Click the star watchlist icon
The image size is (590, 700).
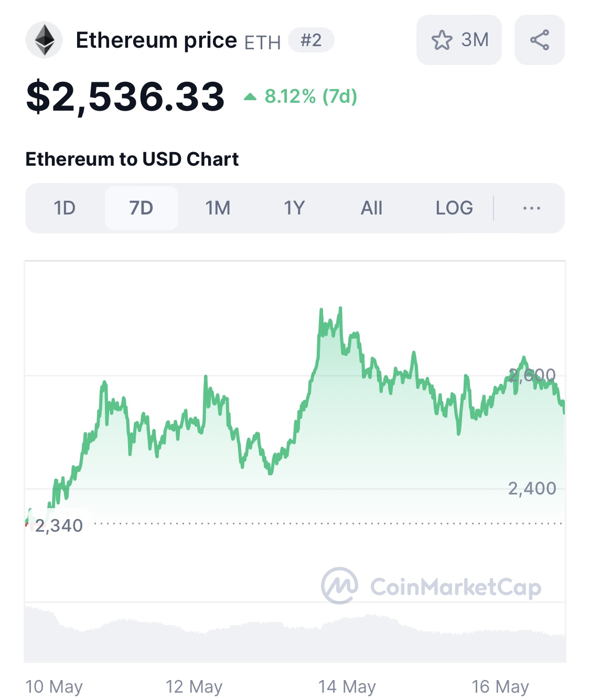(442, 40)
